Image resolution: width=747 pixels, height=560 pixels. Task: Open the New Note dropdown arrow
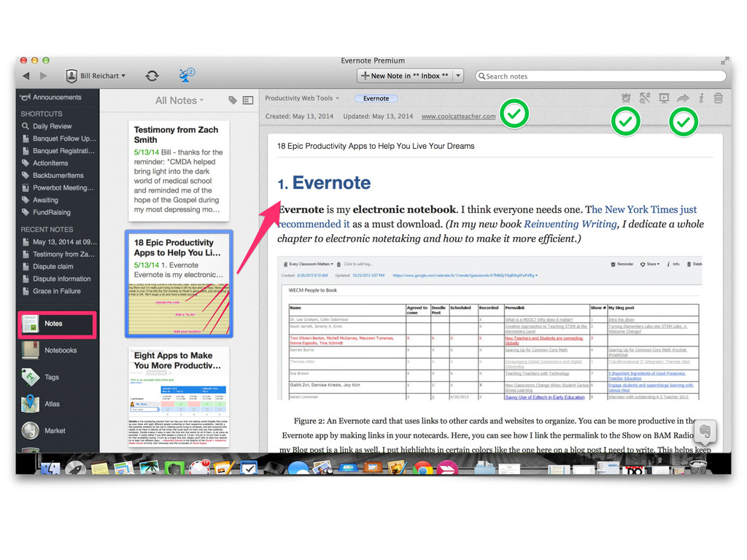[x=458, y=76]
